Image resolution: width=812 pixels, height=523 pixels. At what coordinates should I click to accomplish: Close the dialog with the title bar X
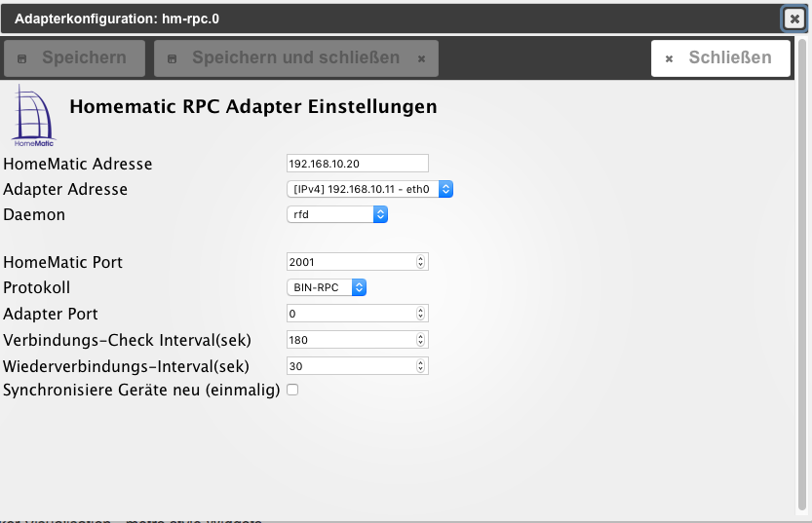794,19
